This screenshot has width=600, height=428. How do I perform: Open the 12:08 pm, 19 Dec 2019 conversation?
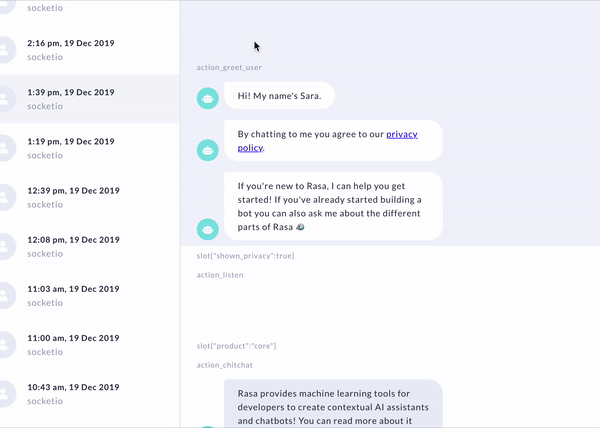pyautogui.click(x=90, y=246)
